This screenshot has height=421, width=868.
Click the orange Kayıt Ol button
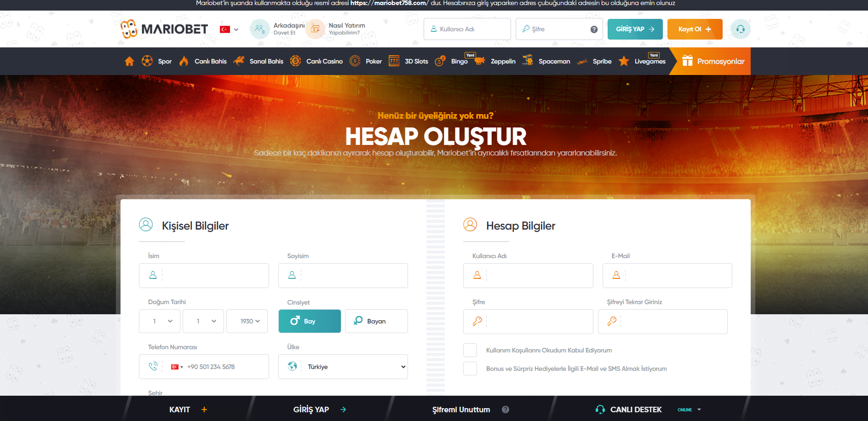click(x=694, y=29)
